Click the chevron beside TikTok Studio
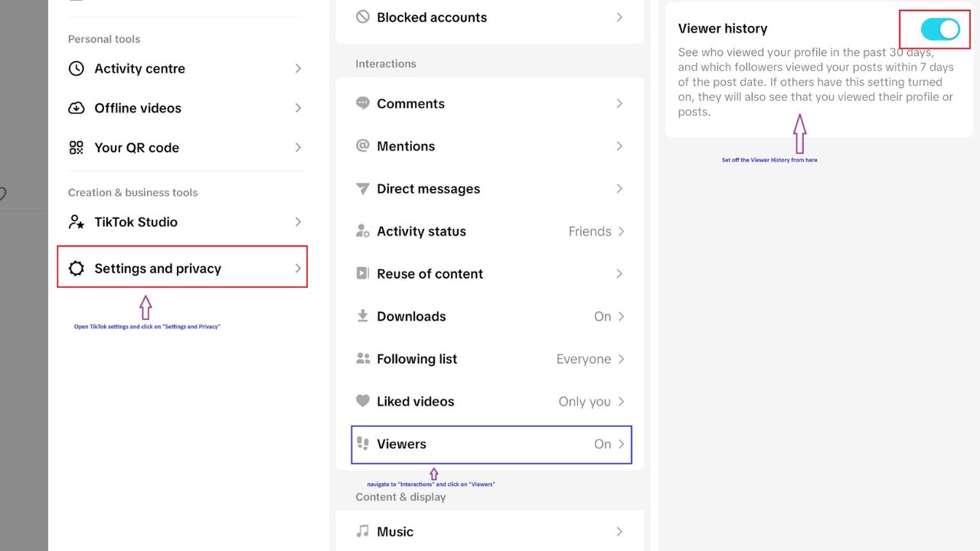The width and height of the screenshot is (980, 551). pyautogui.click(x=298, y=222)
